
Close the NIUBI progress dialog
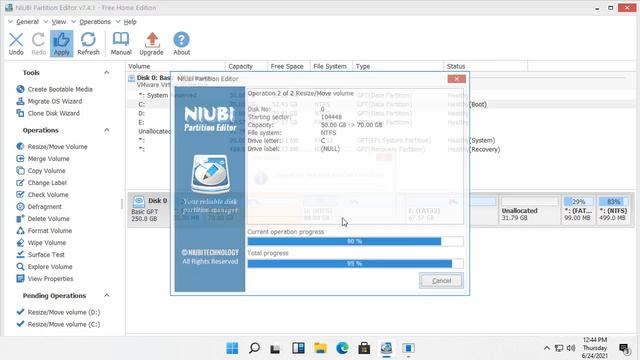(456, 79)
